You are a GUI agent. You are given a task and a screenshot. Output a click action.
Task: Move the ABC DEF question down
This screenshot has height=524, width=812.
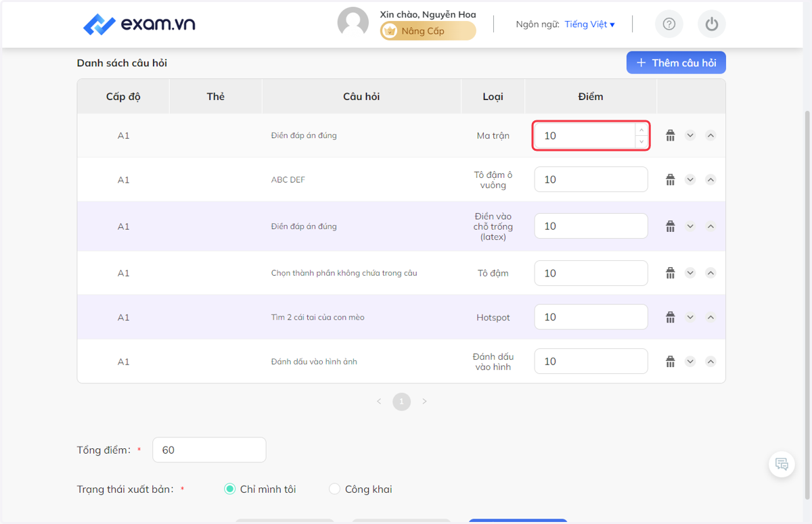[690, 179]
